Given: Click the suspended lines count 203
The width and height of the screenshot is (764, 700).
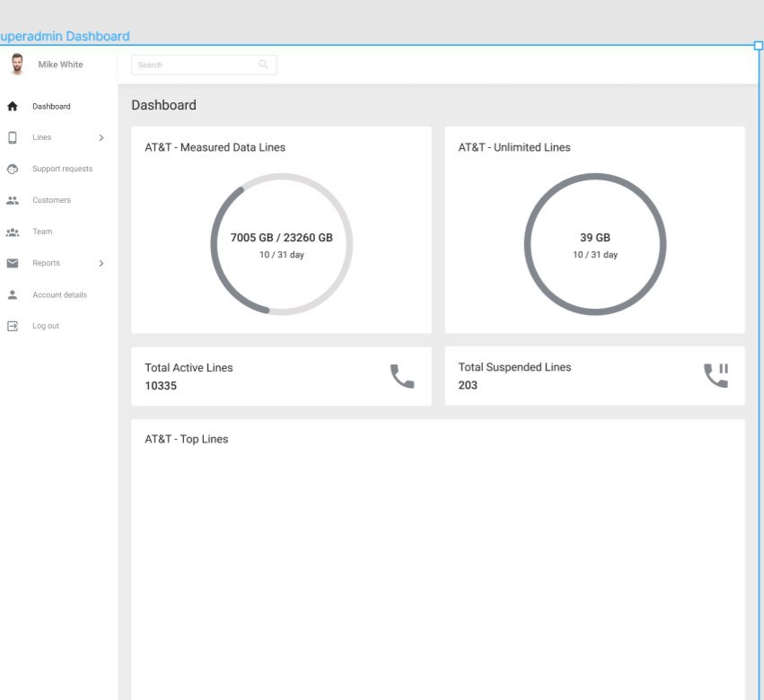Looking at the screenshot, I should pos(468,385).
